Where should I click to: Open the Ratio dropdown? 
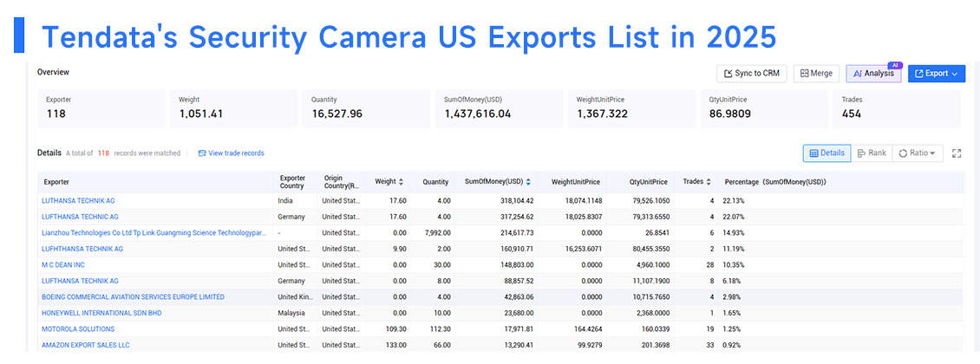point(918,153)
